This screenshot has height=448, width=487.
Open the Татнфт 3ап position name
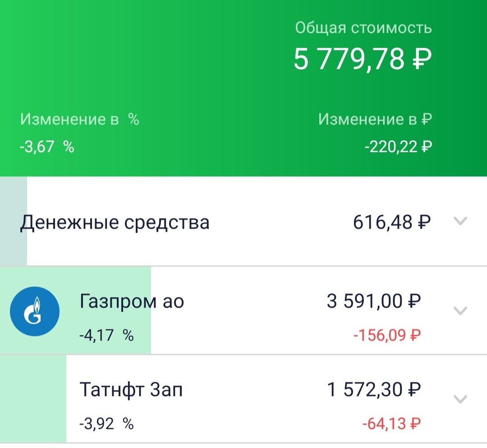131,390
